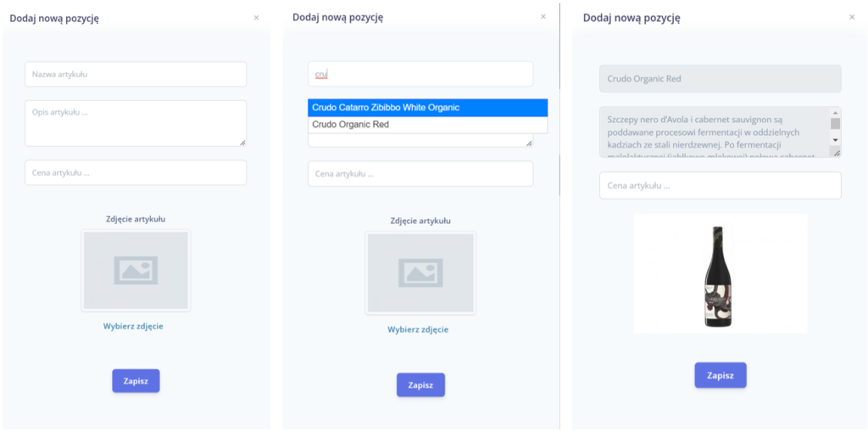This screenshot has width=868, height=437.
Task: Click the filled 'Crudo Organic Red' name field
Action: tap(720, 79)
